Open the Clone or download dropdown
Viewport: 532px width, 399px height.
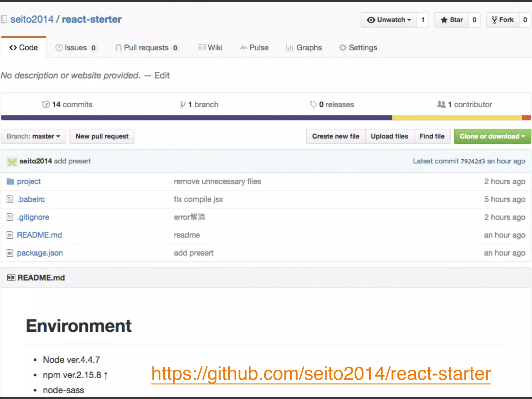(493, 136)
